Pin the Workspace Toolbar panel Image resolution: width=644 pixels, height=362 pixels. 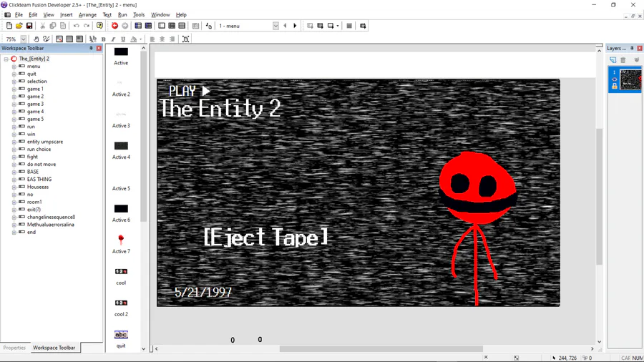[x=91, y=48]
